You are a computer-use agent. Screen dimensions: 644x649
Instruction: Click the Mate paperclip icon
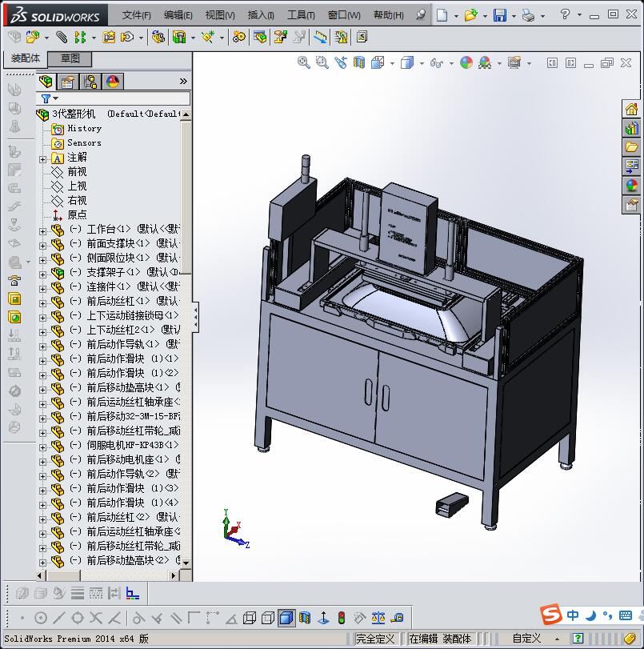[62, 38]
